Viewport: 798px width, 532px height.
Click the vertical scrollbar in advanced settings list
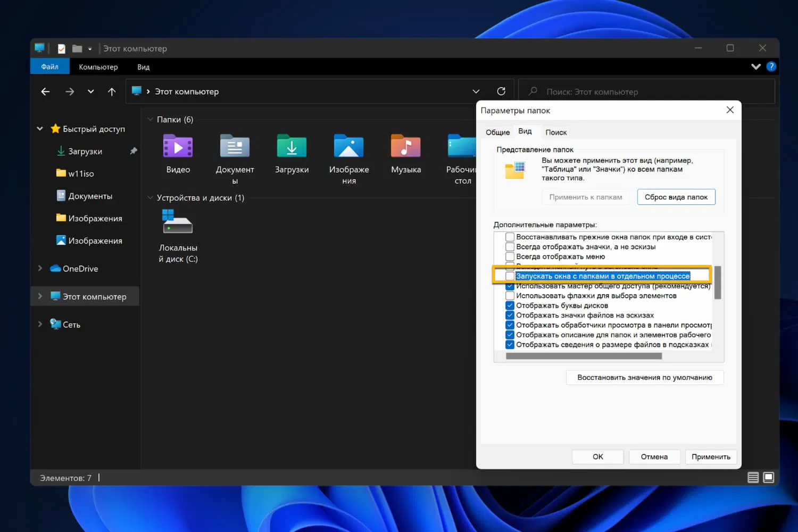tap(717, 283)
